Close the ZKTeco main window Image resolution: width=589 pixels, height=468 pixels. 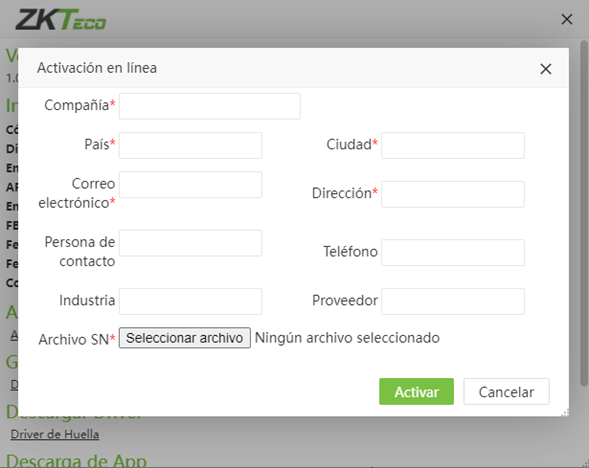[566, 19]
